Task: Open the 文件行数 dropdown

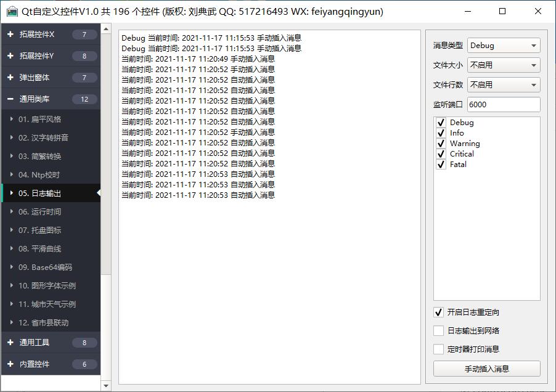Action: (504, 85)
